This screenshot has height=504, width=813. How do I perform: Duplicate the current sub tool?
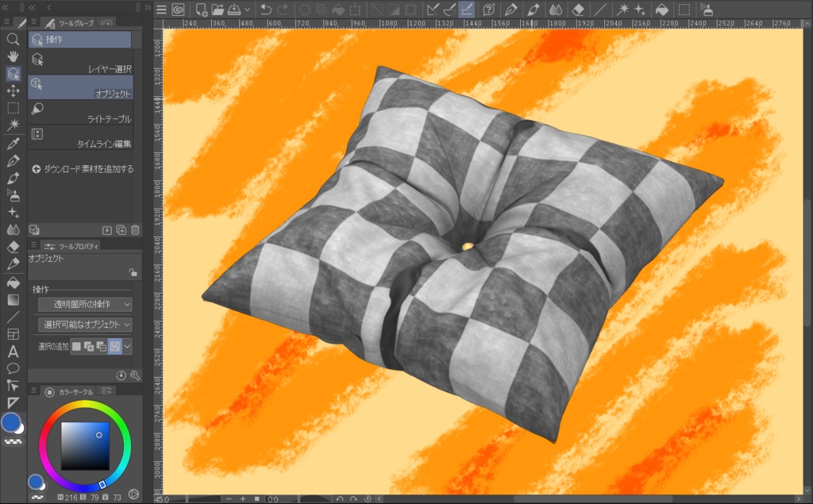coord(121,230)
